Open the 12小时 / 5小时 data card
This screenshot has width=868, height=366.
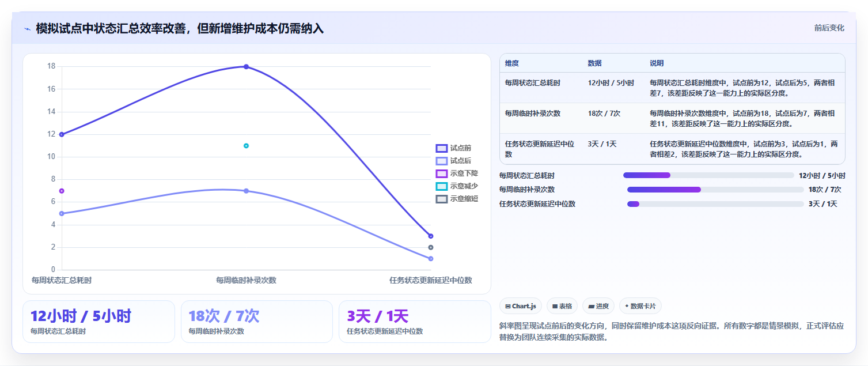(98, 322)
